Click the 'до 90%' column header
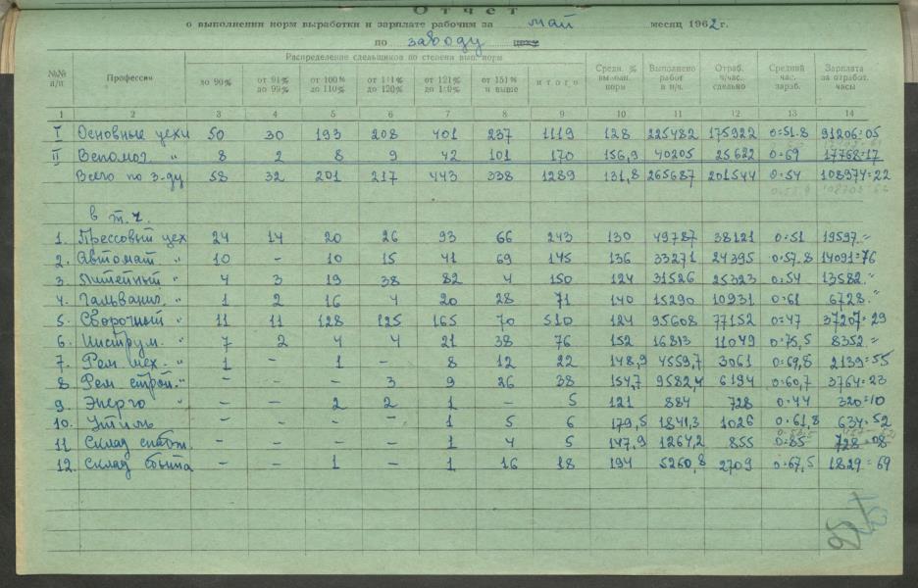The width and height of the screenshot is (918, 588). [216, 82]
